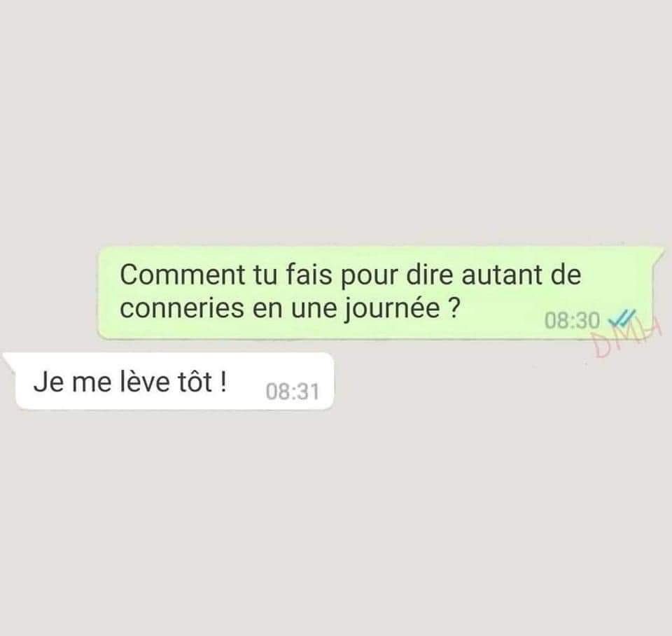Click the blue double-check read receipt icon

point(622,318)
